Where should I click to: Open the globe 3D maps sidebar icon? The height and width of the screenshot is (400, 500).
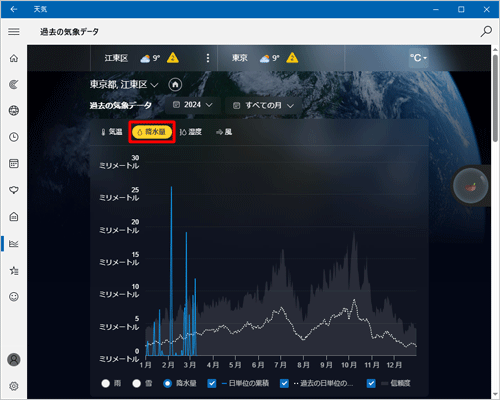coord(14,110)
